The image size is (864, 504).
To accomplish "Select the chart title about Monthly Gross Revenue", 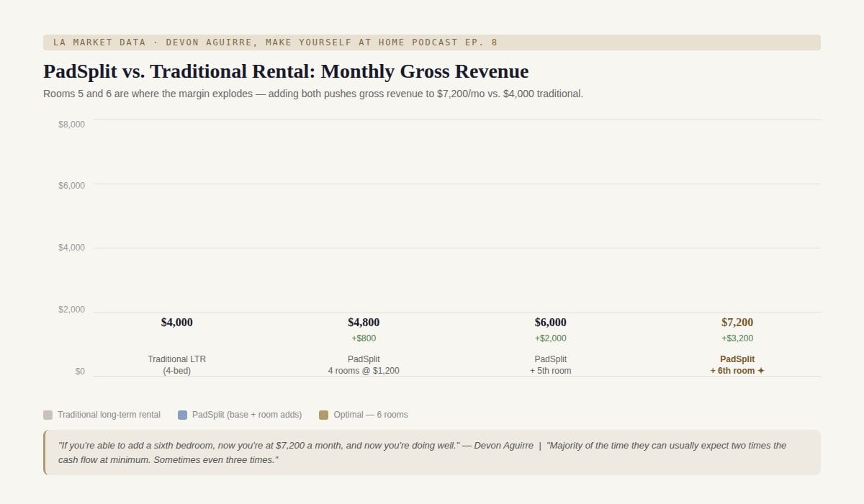I will (286, 71).
